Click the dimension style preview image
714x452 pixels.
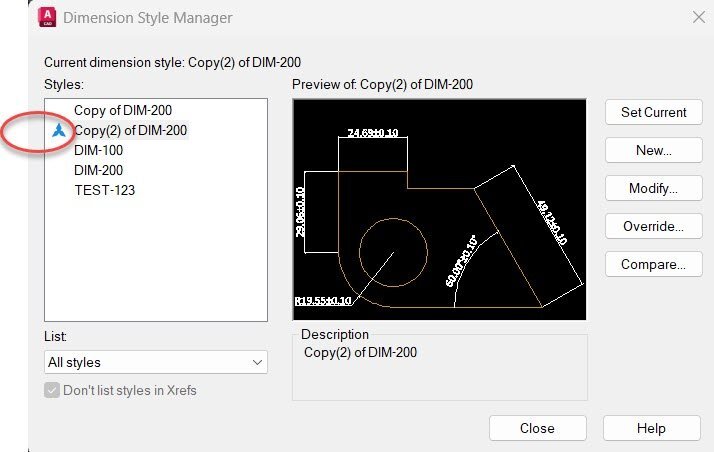(439, 209)
